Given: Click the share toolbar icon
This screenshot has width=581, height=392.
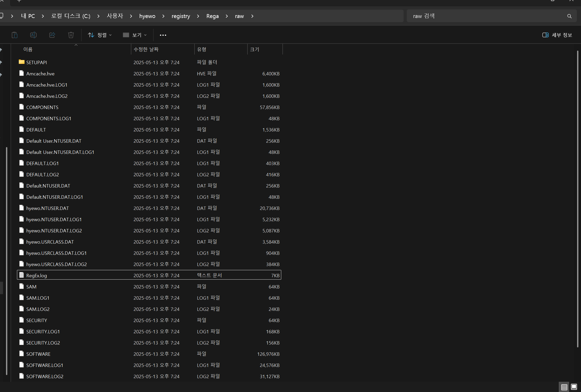Looking at the screenshot, I should click(x=52, y=35).
